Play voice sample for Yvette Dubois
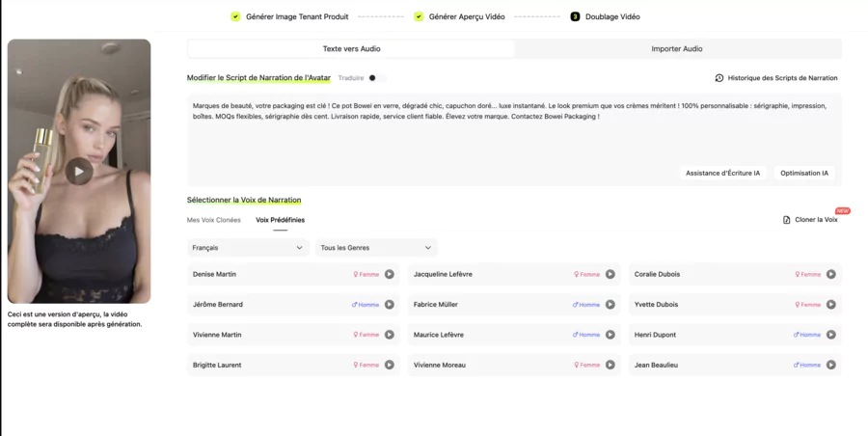Image resolution: width=868 pixels, height=436 pixels. click(x=831, y=304)
